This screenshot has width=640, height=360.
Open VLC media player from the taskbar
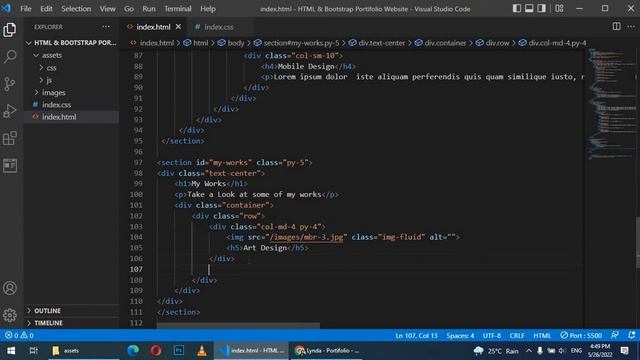click(x=202, y=351)
